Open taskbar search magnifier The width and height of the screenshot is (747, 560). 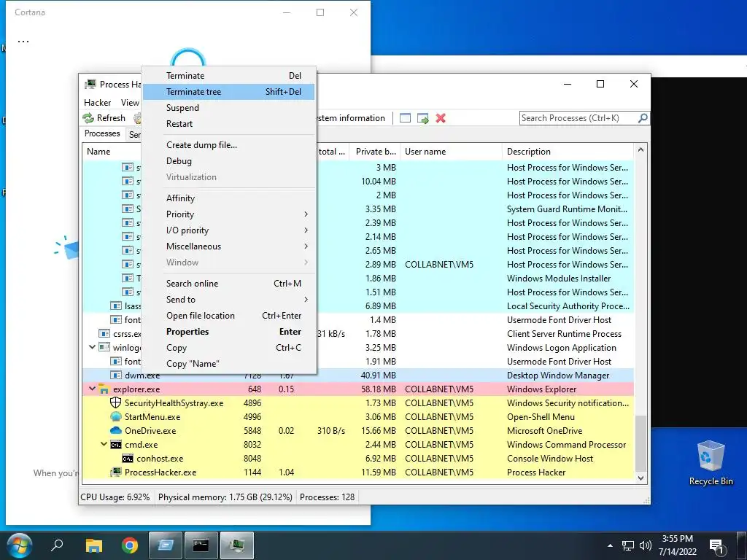click(57, 545)
